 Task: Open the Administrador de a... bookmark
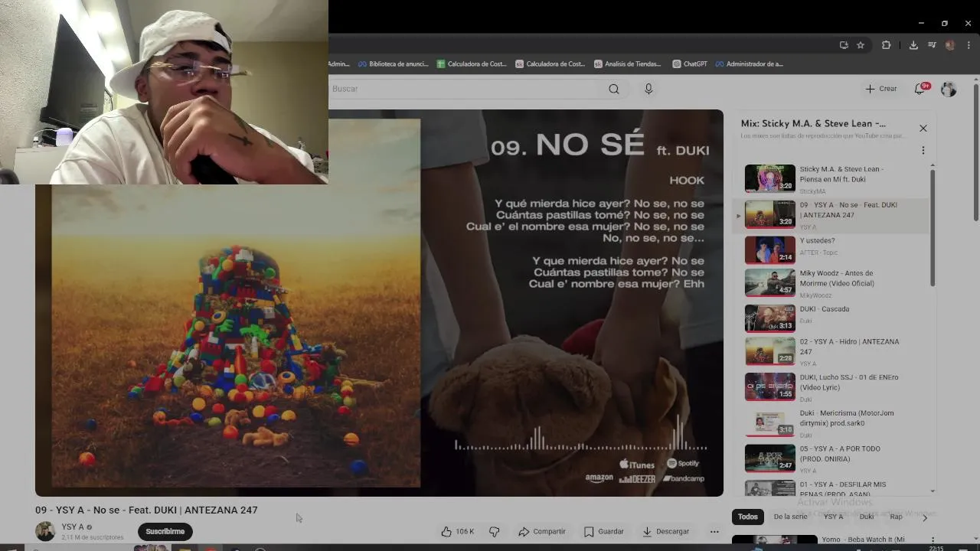[x=749, y=64]
